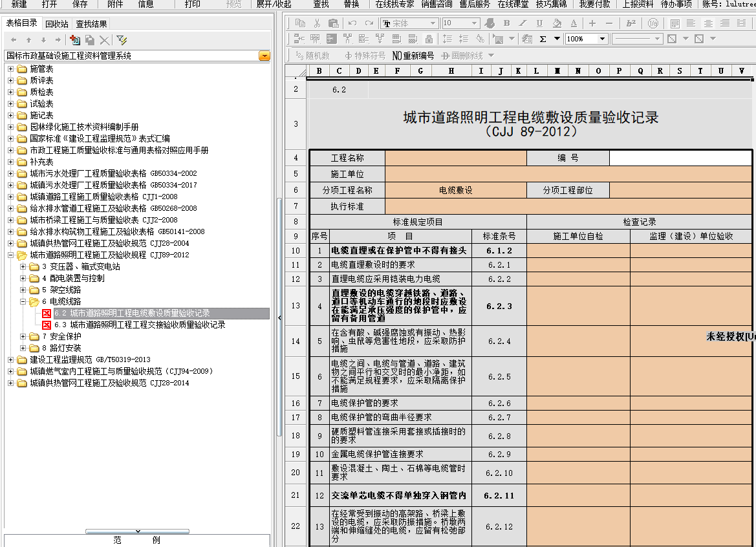
Task: Click the quick filter icon with the lightning bolt
Action: pyautogui.click(x=122, y=40)
